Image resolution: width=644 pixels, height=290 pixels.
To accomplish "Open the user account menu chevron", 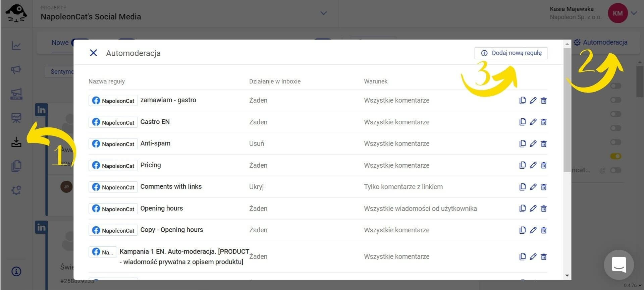I will [634, 13].
